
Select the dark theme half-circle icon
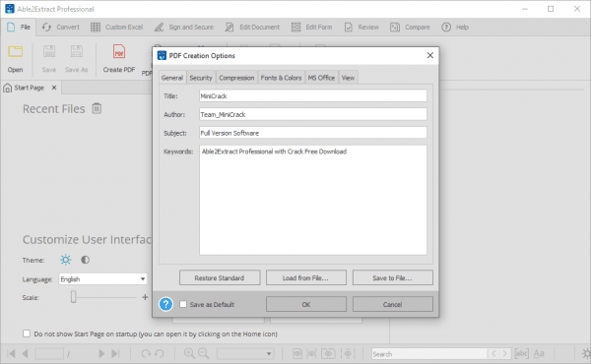pos(85,260)
